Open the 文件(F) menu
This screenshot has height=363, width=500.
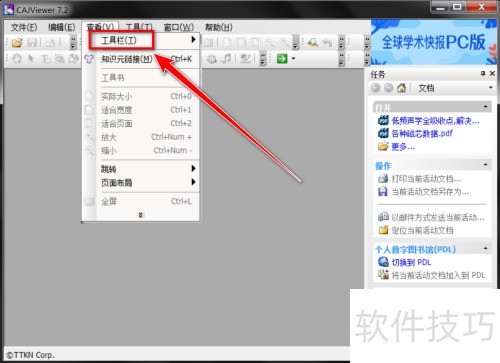pyautogui.click(x=24, y=27)
